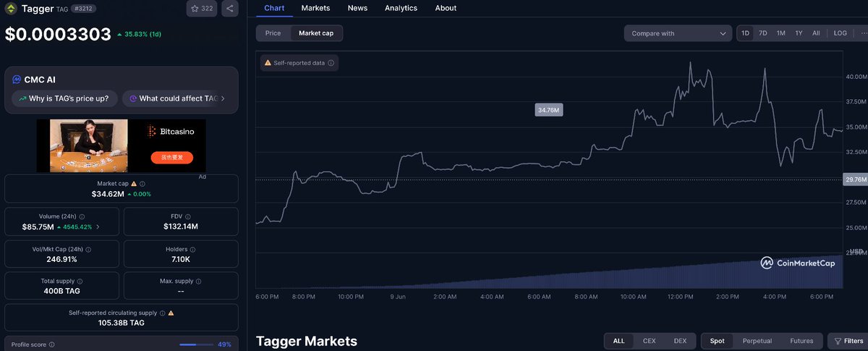Click the Bitcasino ad dealer image

click(89, 145)
